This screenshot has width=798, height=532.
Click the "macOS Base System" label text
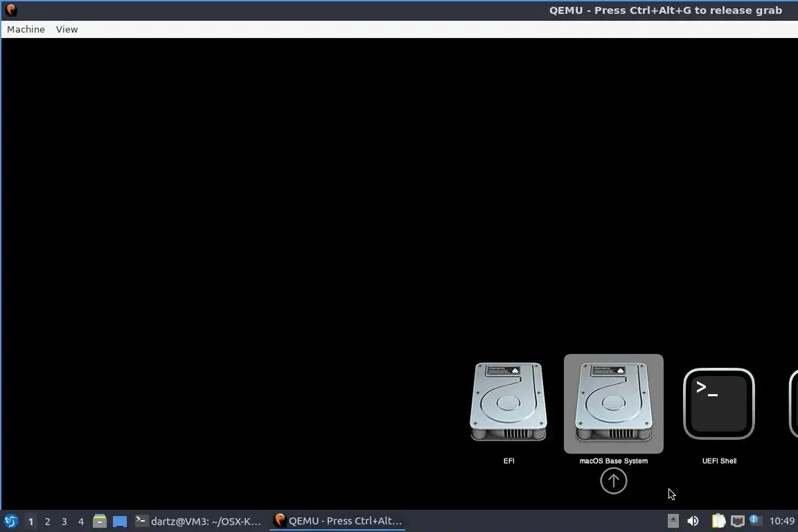tap(613, 461)
